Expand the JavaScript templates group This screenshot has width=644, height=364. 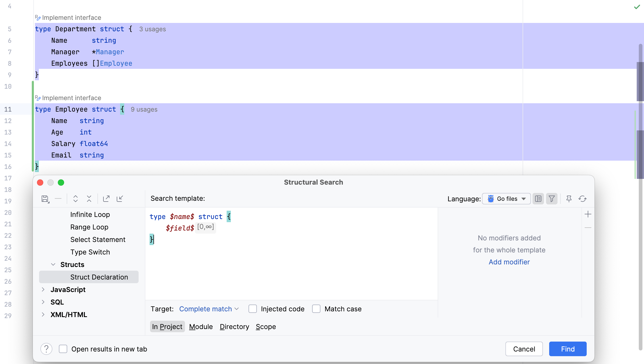click(x=43, y=290)
